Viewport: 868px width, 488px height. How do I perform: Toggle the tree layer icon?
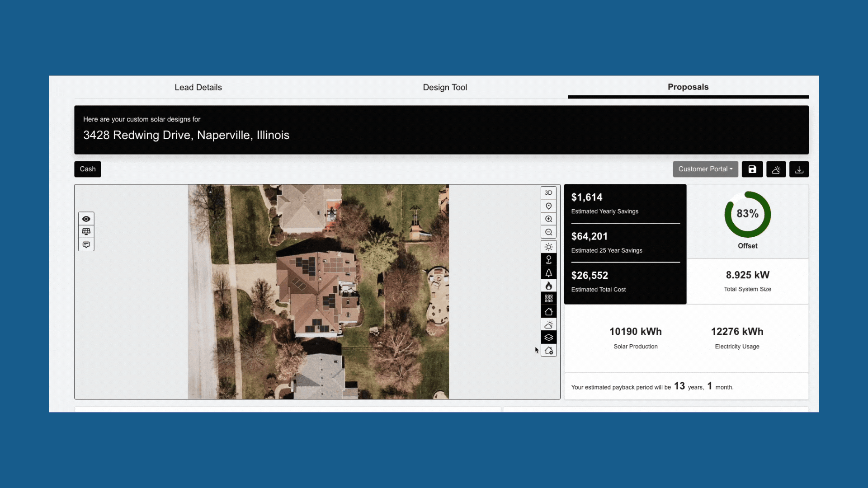pyautogui.click(x=548, y=273)
